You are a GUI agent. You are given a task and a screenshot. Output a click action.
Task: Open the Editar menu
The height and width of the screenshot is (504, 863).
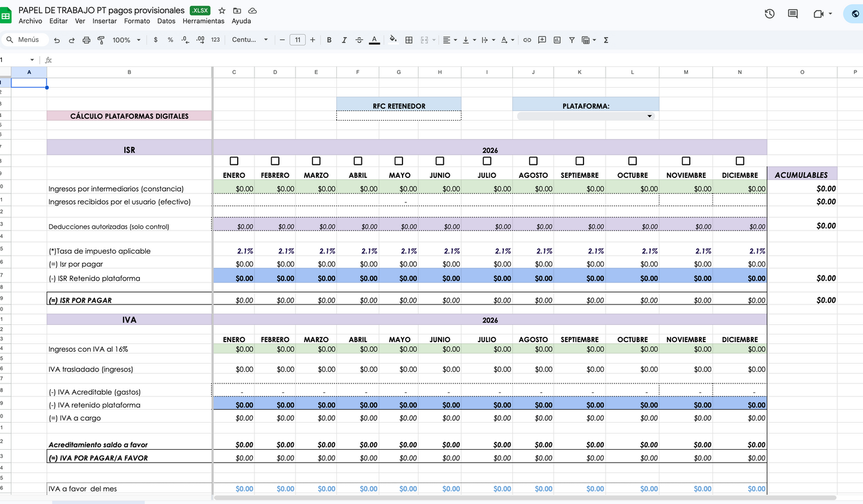click(x=59, y=21)
